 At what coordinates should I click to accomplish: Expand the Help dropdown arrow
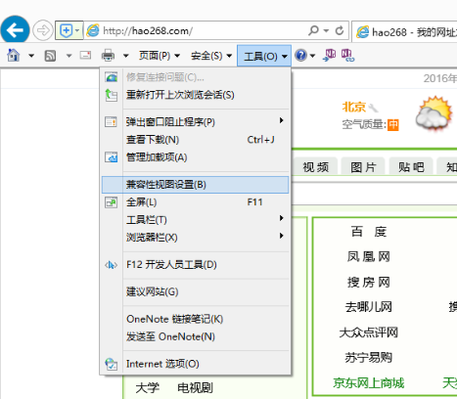tap(312, 56)
